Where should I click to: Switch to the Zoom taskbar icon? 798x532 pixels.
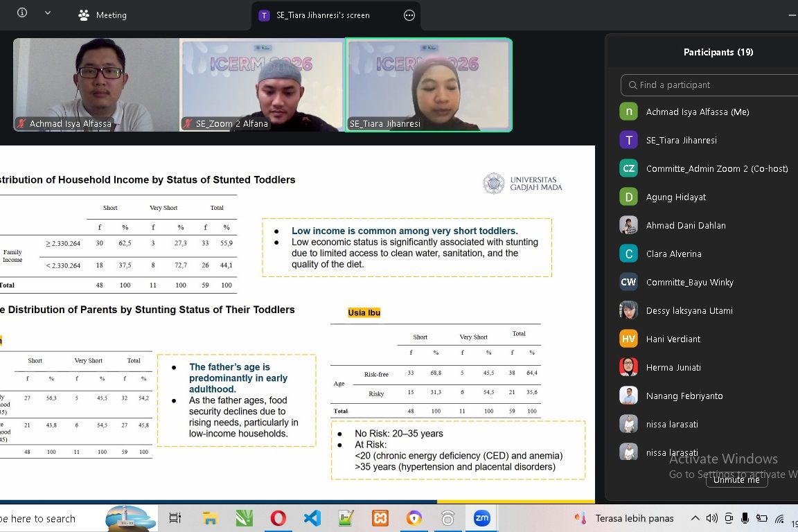tap(481, 518)
